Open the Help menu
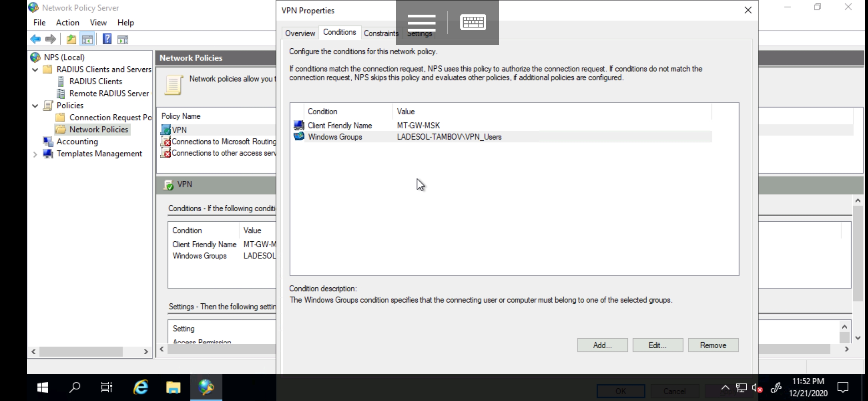This screenshot has height=401, width=868. click(126, 23)
